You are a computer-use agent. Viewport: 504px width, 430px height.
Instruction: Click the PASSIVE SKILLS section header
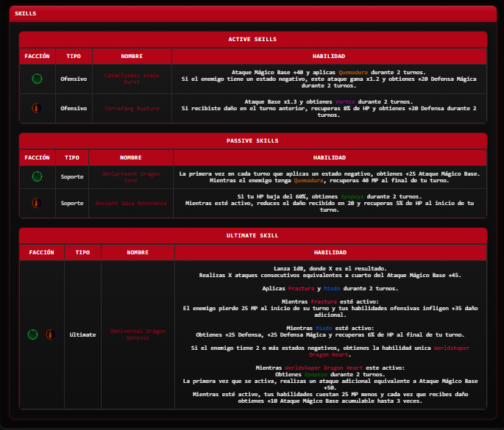252,140
